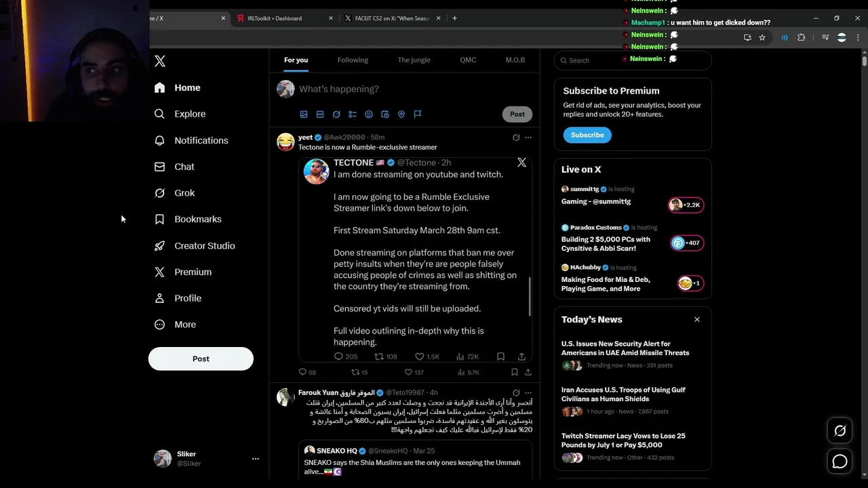Open more options on Farouk Yuan's post
Image resolution: width=868 pixels, height=488 pixels.
tap(528, 392)
